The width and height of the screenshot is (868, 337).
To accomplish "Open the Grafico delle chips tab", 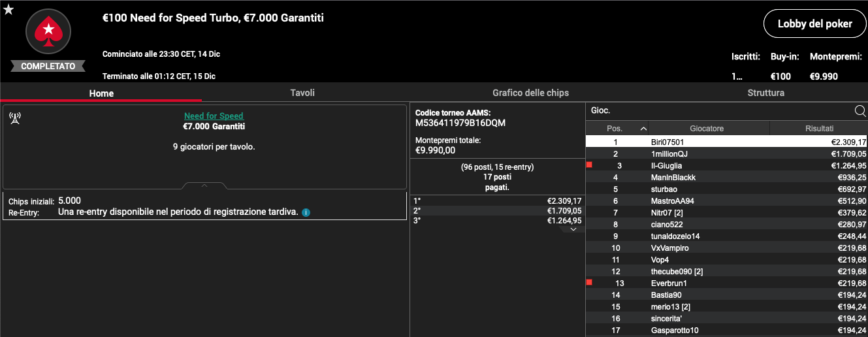I will (530, 93).
